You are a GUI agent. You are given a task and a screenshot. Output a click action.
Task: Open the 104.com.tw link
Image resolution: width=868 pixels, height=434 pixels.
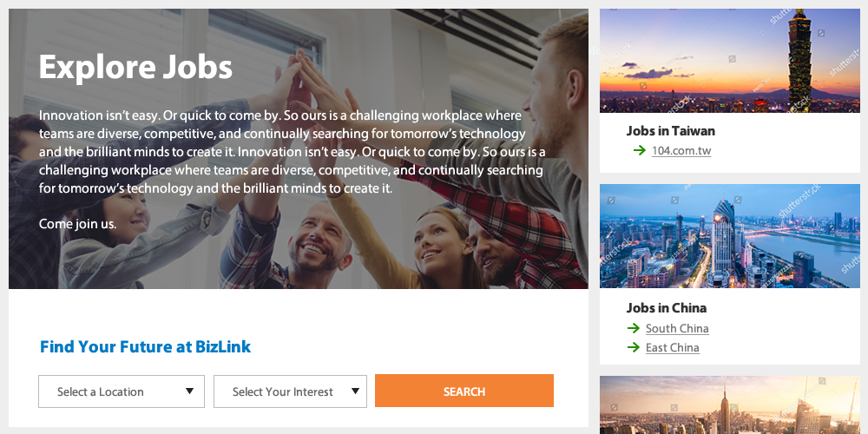pyautogui.click(x=681, y=150)
